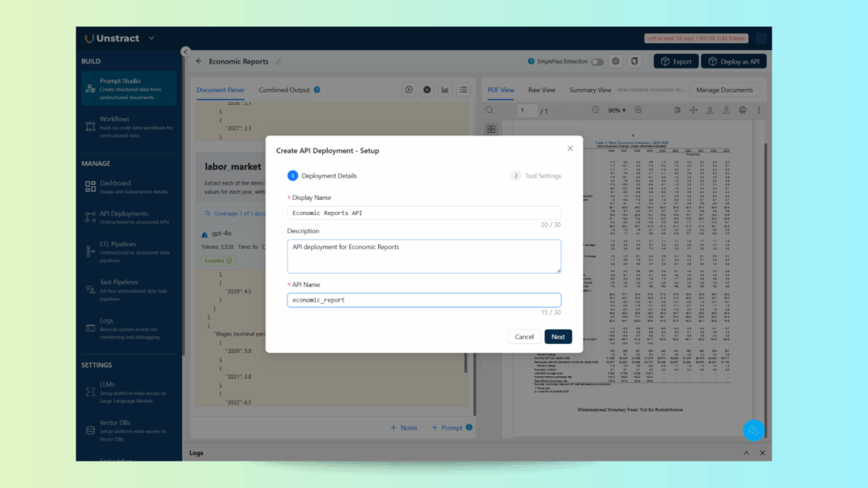Viewport: 868px width, 488px height.
Task: Click the PDF thumbnail grid icon
Action: (491, 129)
